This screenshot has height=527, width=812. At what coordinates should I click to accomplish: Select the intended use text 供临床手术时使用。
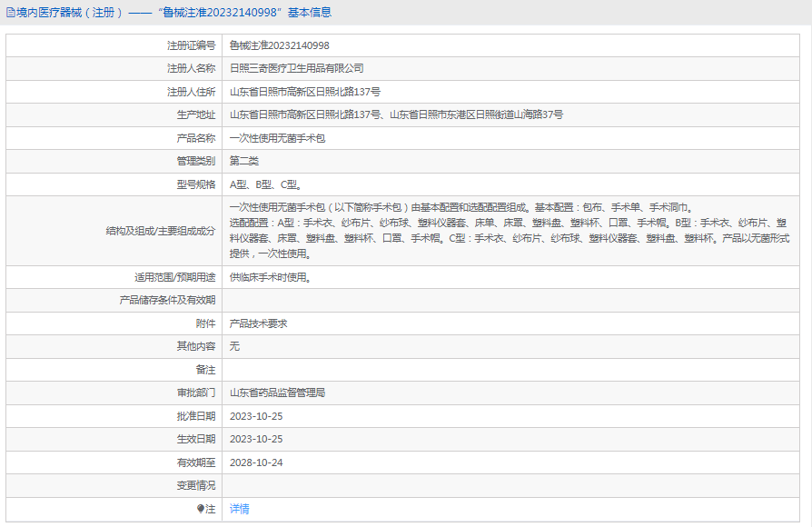(x=271, y=277)
